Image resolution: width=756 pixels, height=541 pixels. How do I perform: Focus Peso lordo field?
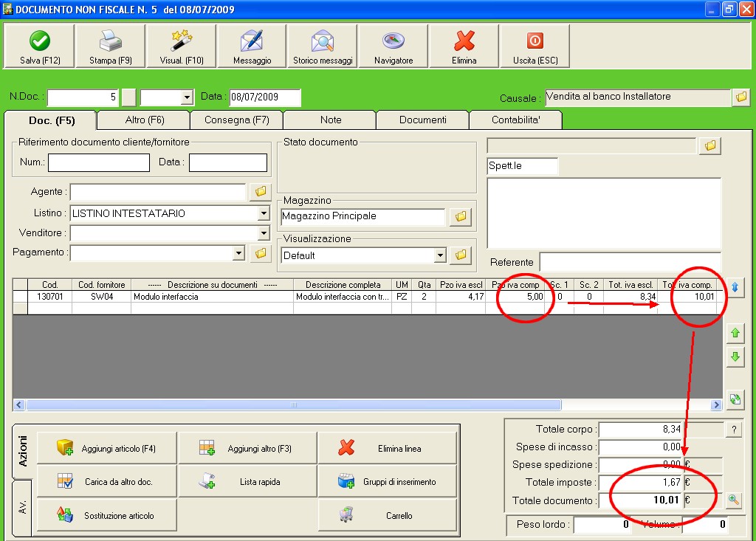(x=601, y=525)
